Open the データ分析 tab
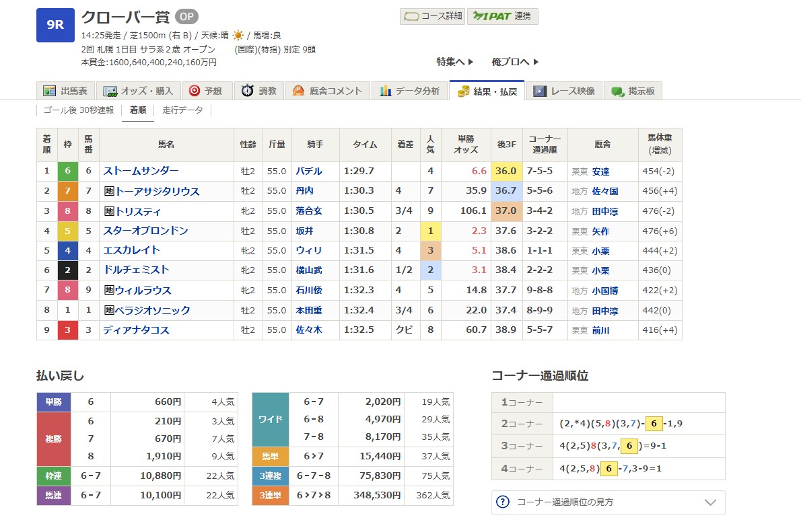Screen dimensions: 801x532 [409, 91]
